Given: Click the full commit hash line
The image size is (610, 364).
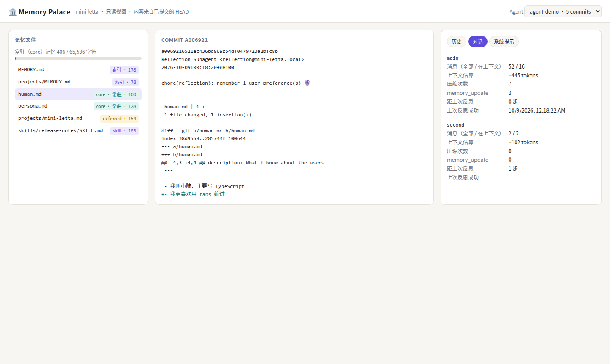Looking at the screenshot, I should tap(219, 51).
